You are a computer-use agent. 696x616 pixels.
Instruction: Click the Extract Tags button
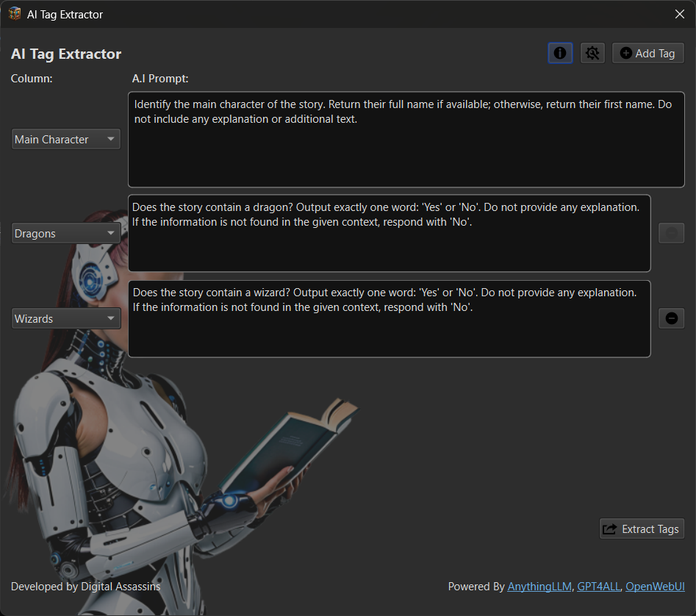[x=642, y=529]
